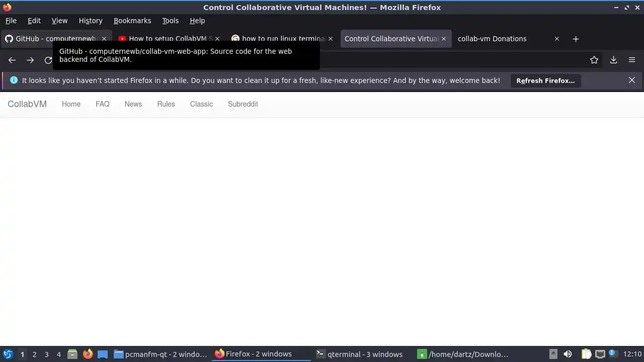Open the Firefox - 2 windows taskbar group

[262, 354]
